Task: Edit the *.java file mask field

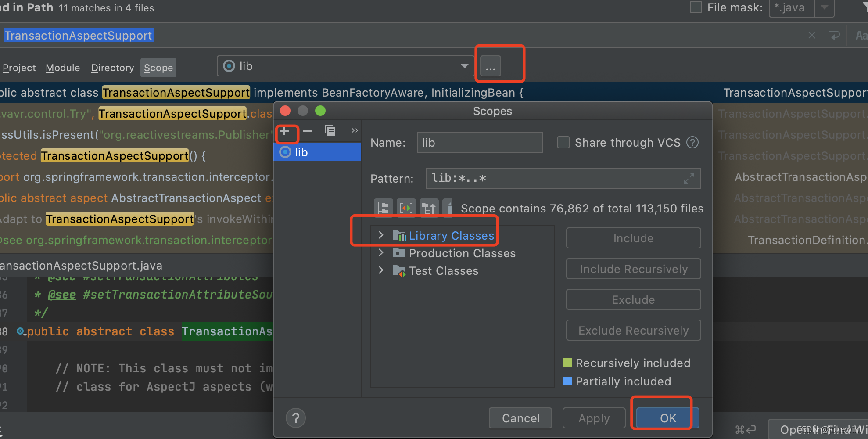Action: click(792, 7)
